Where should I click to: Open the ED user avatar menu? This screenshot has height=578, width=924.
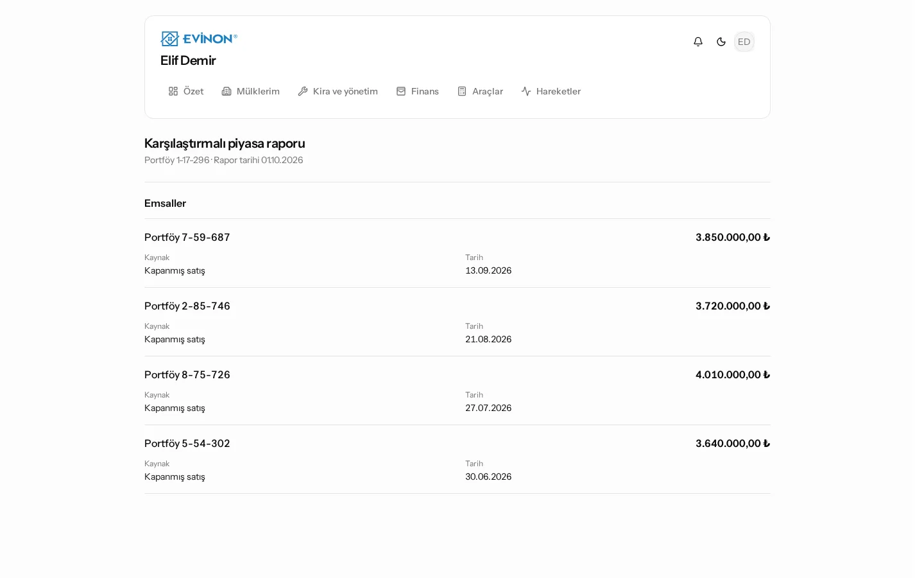[x=744, y=42]
